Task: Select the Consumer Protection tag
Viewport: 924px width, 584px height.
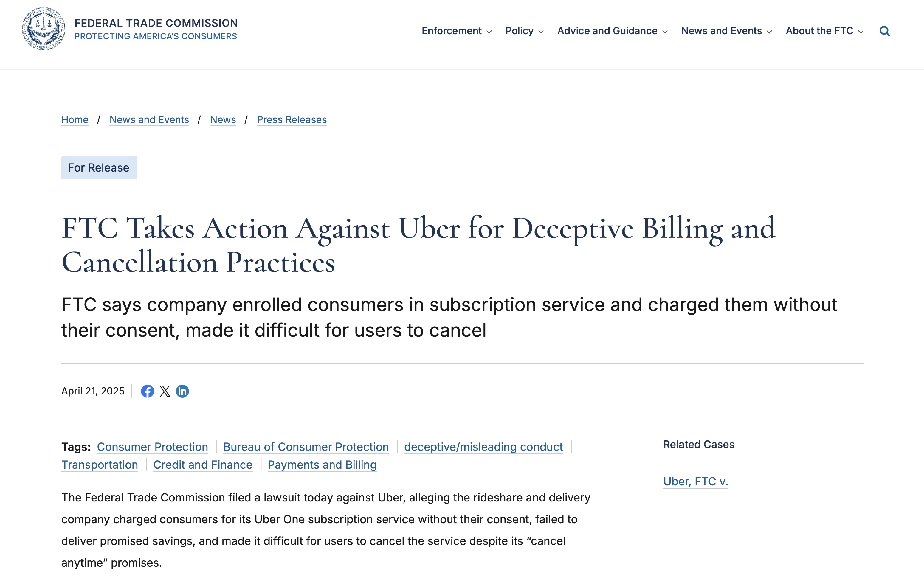Action: (152, 447)
